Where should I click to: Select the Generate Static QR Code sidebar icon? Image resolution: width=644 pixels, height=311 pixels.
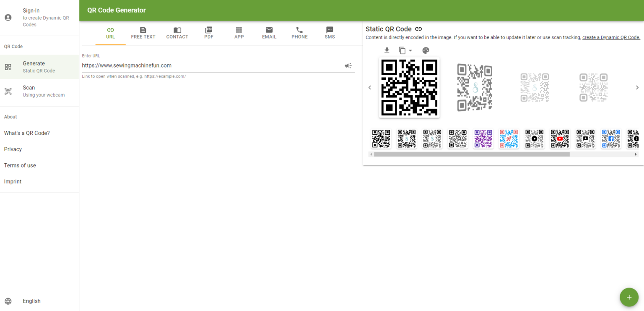(8, 66)
